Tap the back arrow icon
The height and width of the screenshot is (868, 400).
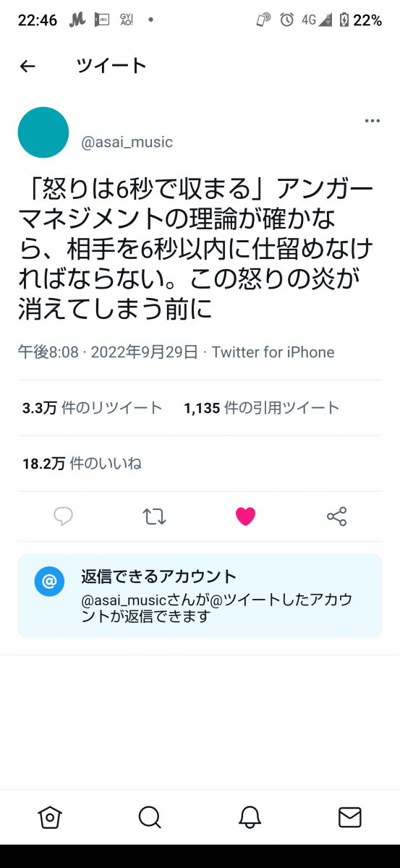[27, 67]
